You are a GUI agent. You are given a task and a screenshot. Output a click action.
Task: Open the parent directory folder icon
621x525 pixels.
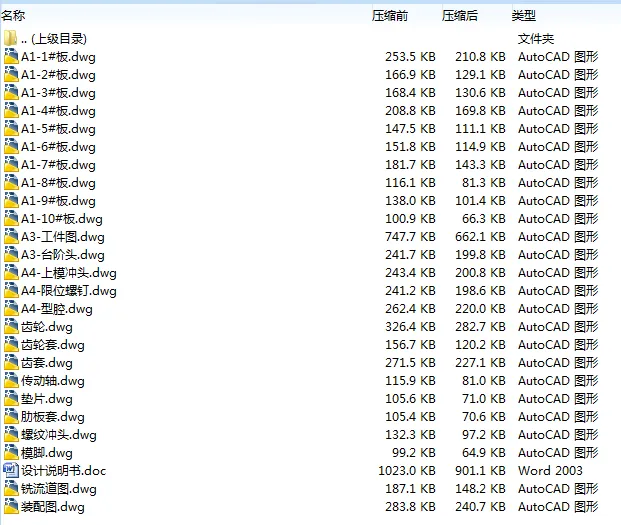(11, 38)
